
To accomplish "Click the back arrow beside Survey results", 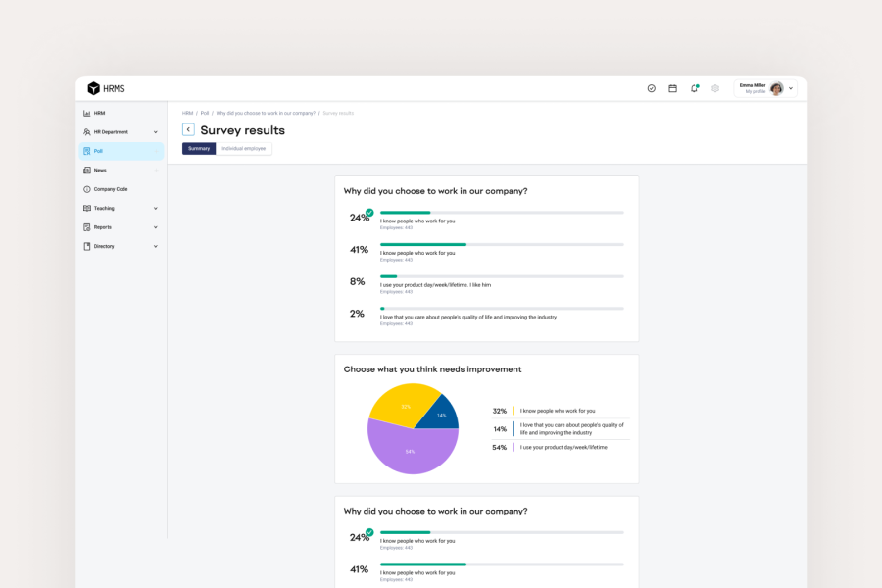I will [188, 129].
